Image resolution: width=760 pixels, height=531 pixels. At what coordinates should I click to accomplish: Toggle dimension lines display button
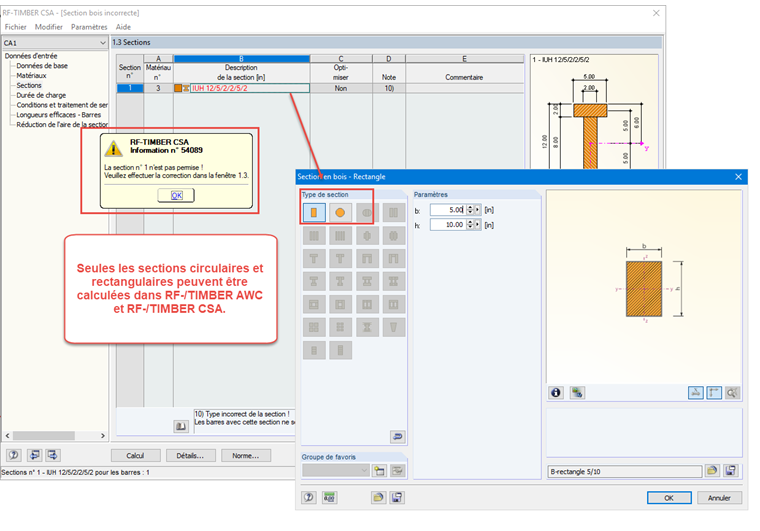click(714, 392)
